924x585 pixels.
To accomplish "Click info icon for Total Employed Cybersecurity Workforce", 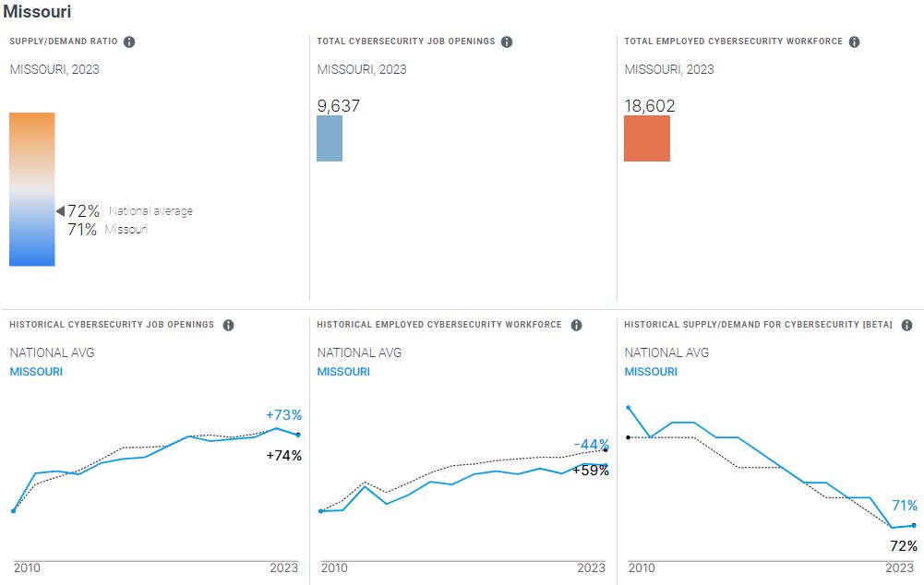I will coord(854,42).
